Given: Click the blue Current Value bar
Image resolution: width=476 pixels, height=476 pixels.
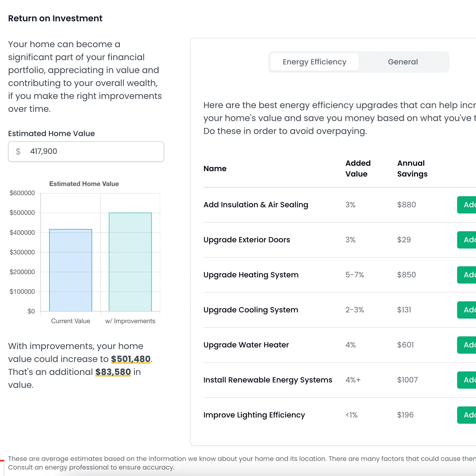Looking at the screenshot, I should [x=71, y=270].
